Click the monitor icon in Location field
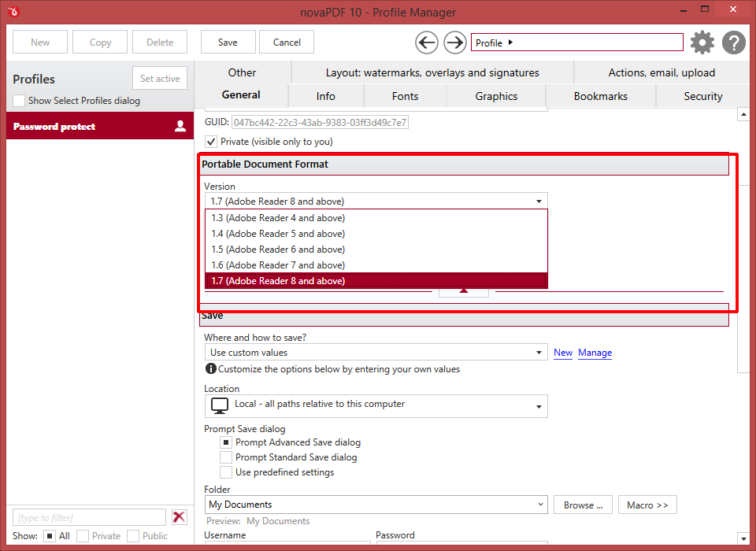This screenshot has width=756, height=551. click(x=220, y=406)
